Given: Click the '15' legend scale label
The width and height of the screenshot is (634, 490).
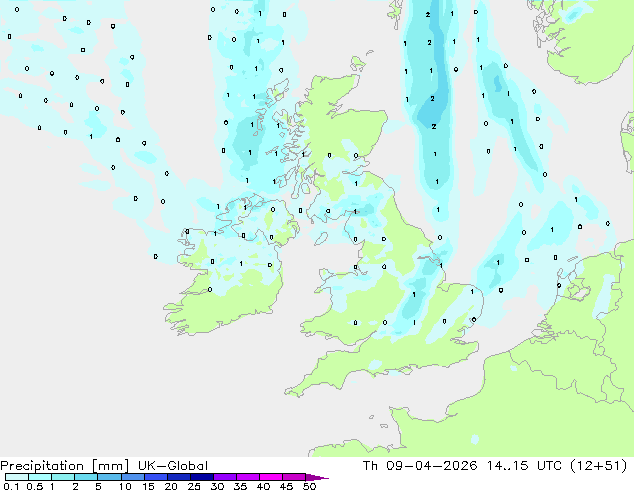Looking at the screenshot, I should pos(148,486).
